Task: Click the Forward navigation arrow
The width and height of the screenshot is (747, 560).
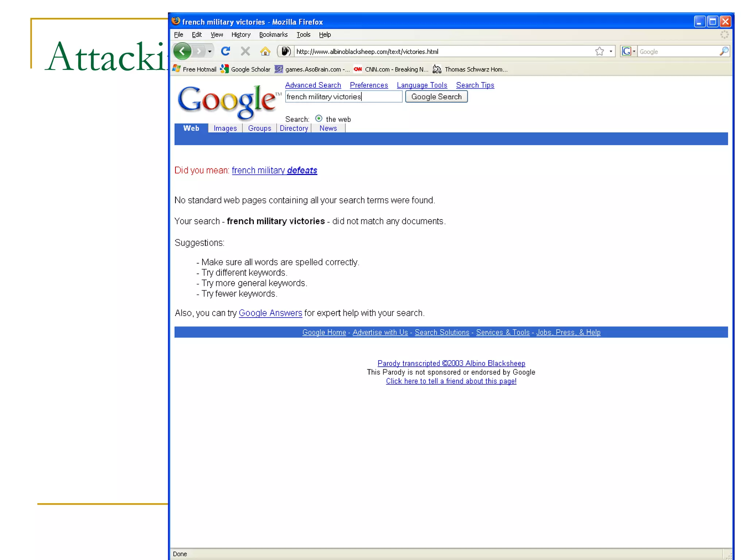Action: pyautogui.click(x=199, y=51)
